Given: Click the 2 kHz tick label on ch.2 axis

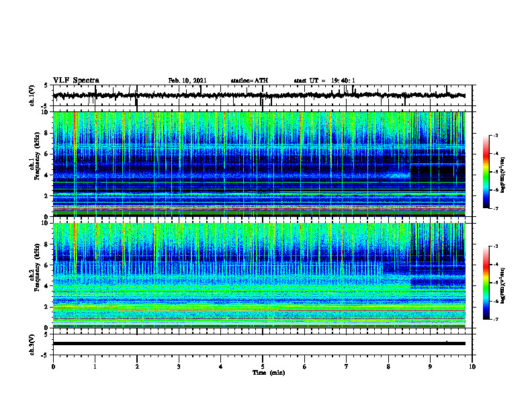Looking at the screenshot, I should point(47,307).
